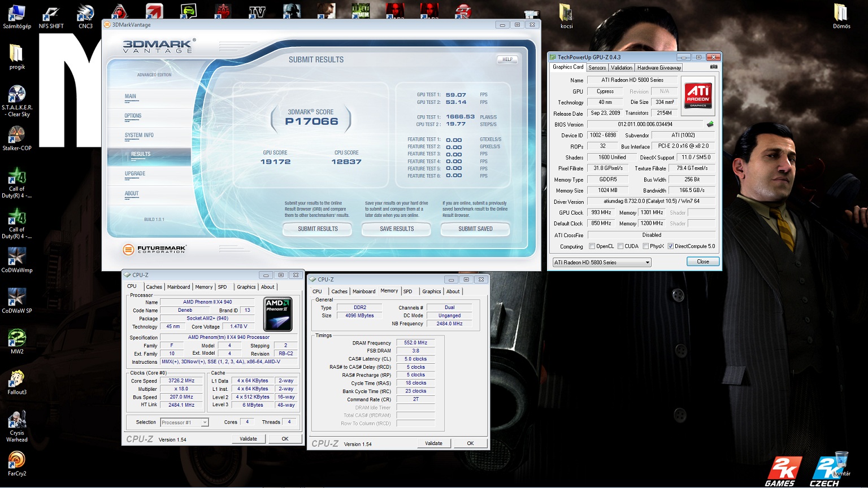The image size is (868, 488).
Task: Enable the PhysX checkbox
Action: coord(645,246)
